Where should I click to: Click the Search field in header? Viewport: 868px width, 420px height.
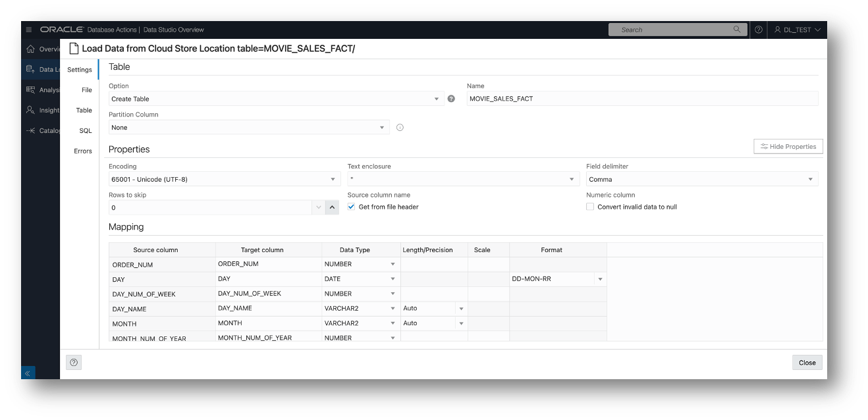click(x=677, y=30)
